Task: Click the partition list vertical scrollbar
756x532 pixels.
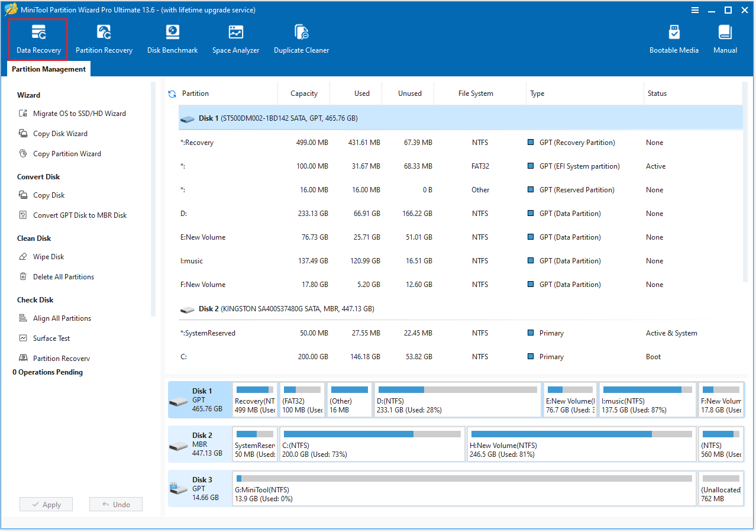Action: click(x=747, y=183)
